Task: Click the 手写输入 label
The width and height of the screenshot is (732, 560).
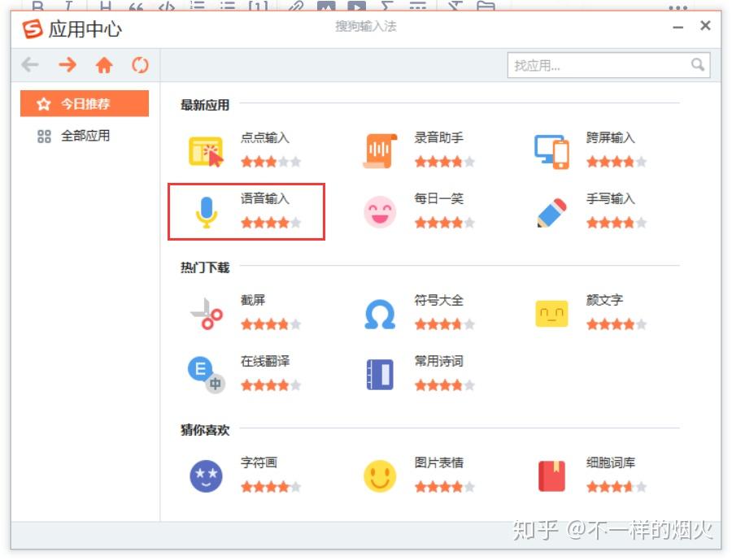Action: [x=611, y=199]
